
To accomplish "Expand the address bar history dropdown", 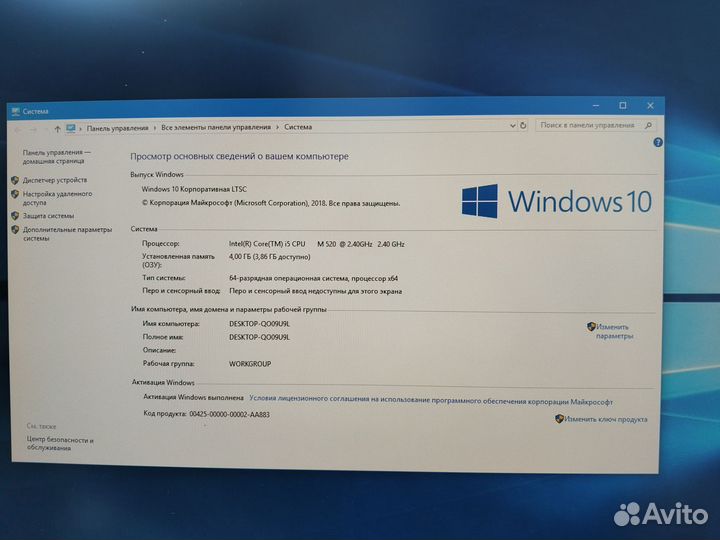I will click(512, 127).
